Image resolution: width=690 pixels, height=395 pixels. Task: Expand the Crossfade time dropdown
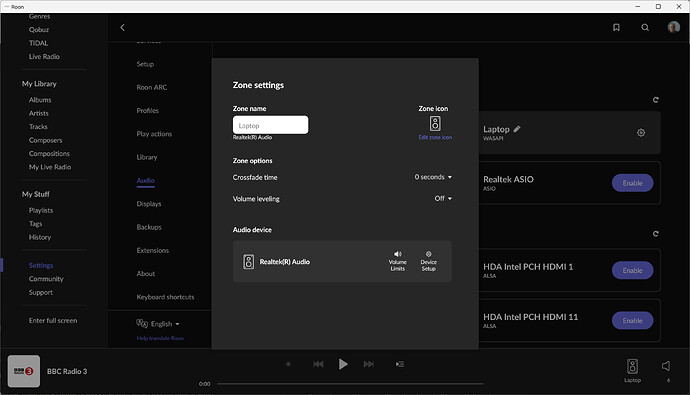pos(433,177)
